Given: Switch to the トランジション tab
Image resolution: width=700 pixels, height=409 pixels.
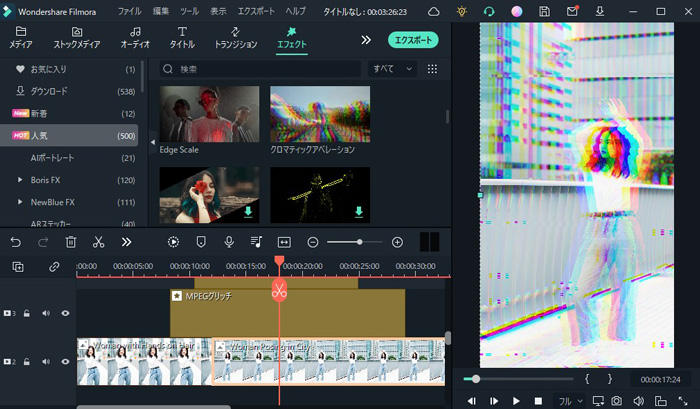Looking at the screenshot, I should [235, 39].
